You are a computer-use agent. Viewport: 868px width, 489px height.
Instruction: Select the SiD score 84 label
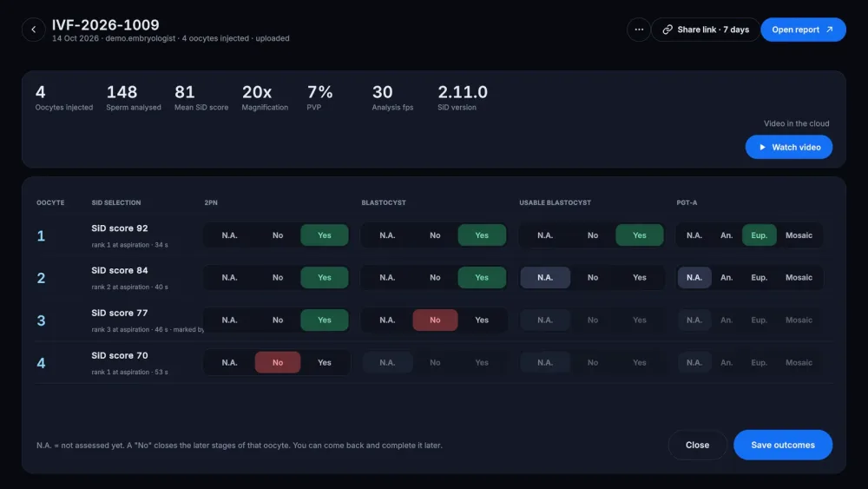click(x=120, y=270)
